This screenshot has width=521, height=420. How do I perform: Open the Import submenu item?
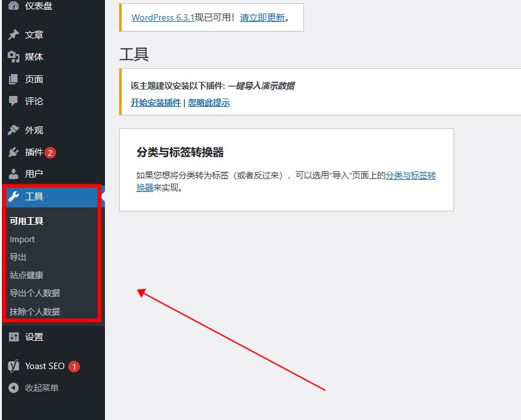point(22,239)
